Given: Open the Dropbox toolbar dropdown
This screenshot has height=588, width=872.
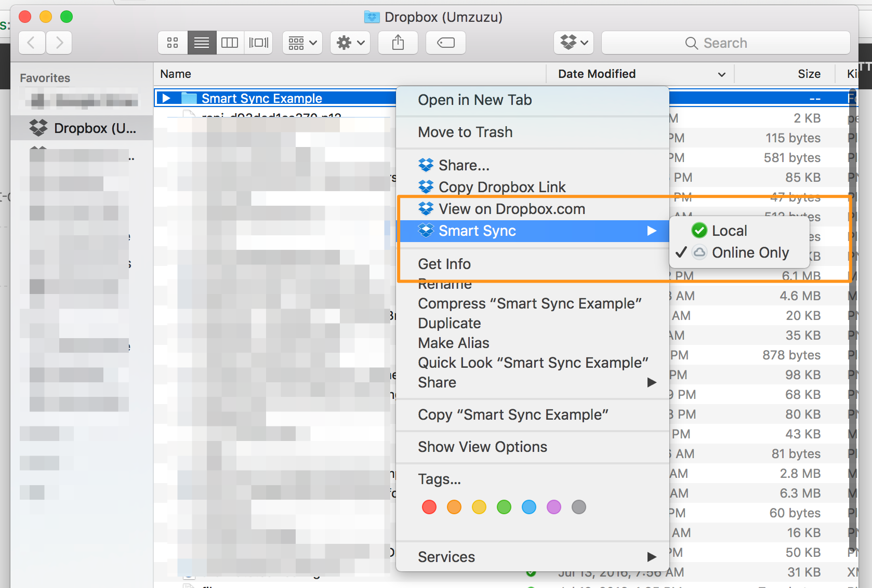Looking at the screenshot, I should (574, 43).
